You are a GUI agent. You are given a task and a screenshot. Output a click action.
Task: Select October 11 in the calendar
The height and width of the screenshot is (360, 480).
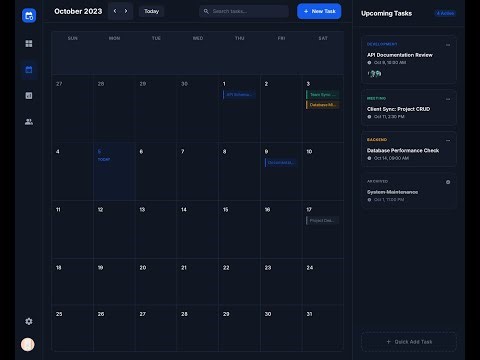pos(73,229)
